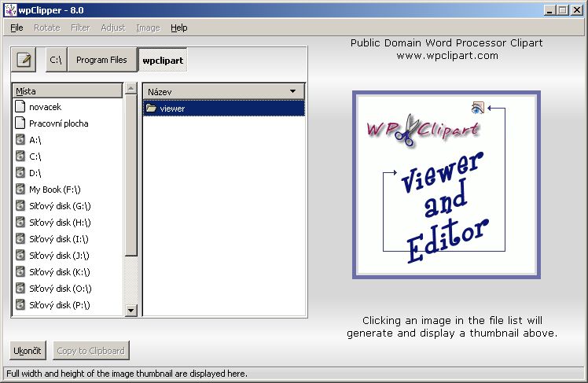Open the Rotate menu
Image resolution: width=588 pixels, height=383 pixels.
pos(47,28)
